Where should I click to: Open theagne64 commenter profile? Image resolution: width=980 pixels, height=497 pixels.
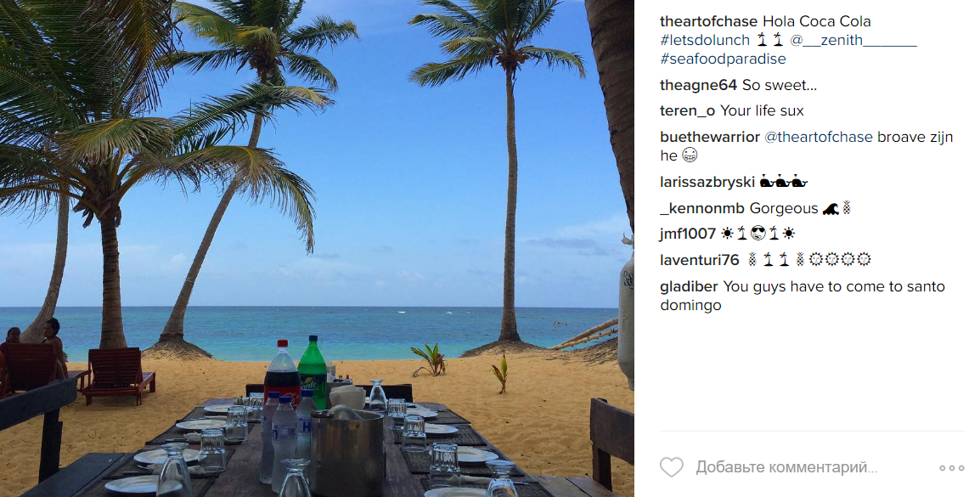coord(699,85)
